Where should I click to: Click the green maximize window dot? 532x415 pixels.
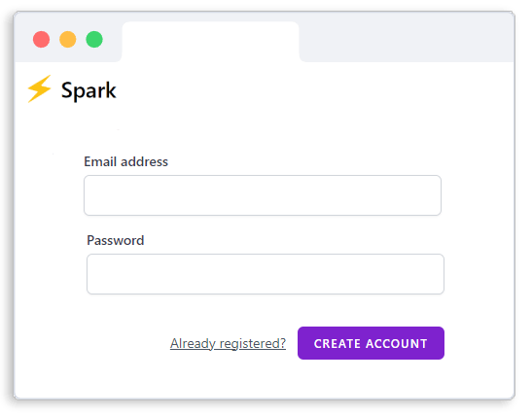coord(94,39)
